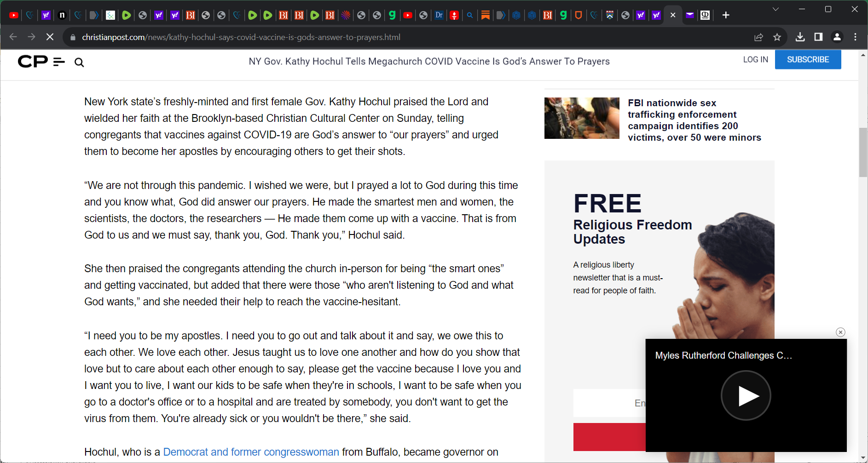Play the Myles Rutherford video
This screenshot has width=868, height=463.
[746, 395]
